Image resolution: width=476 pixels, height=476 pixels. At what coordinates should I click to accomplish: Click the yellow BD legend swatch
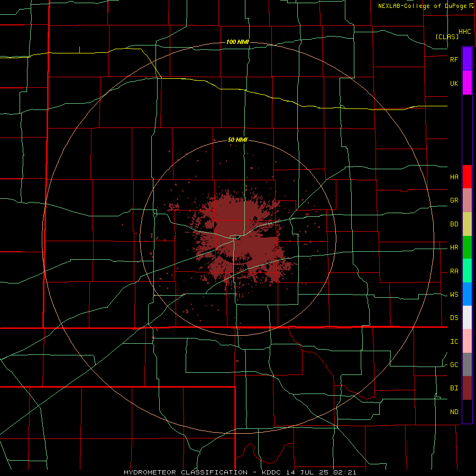tap(467, 224)
